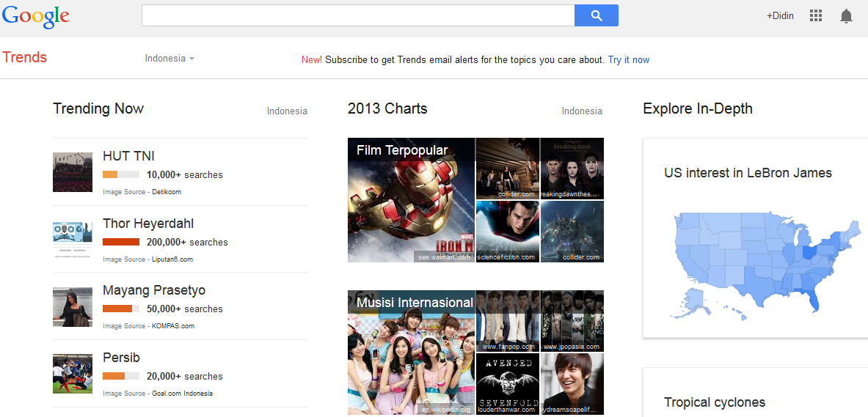Expand the Indonesia country dropdown
The image size is (868, 417).
coord(169,58)
